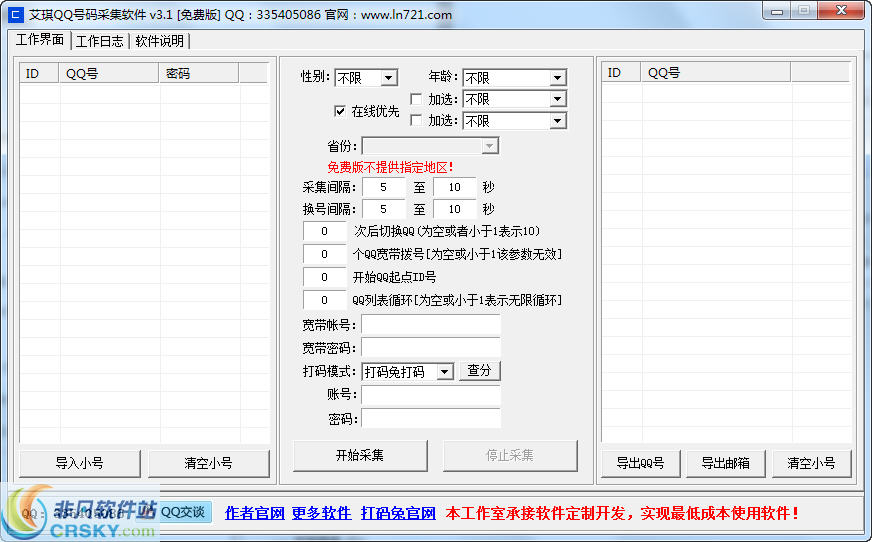Click the ID column header in right list

click(621, 72)
